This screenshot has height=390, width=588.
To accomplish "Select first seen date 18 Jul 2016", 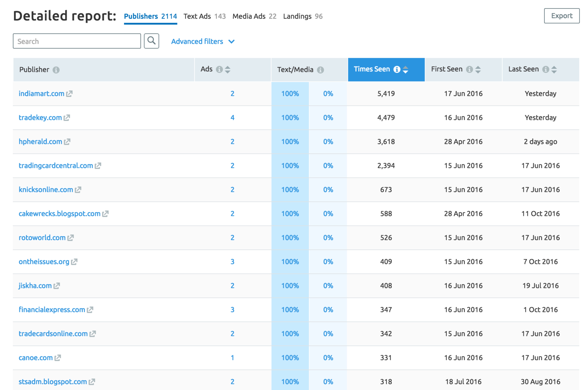I will pyautogui.click(x=463, y=382).
